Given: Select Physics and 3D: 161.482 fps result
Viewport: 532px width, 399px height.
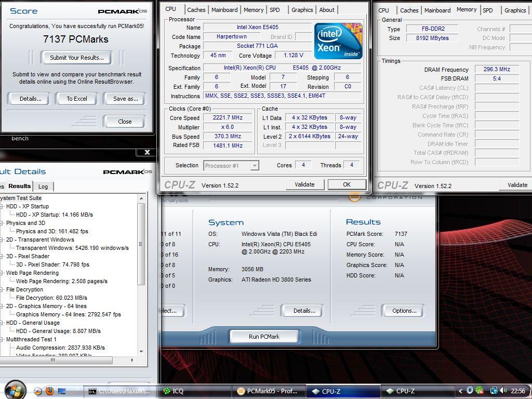Looking at the screenshot, I should tap(52, 231).
